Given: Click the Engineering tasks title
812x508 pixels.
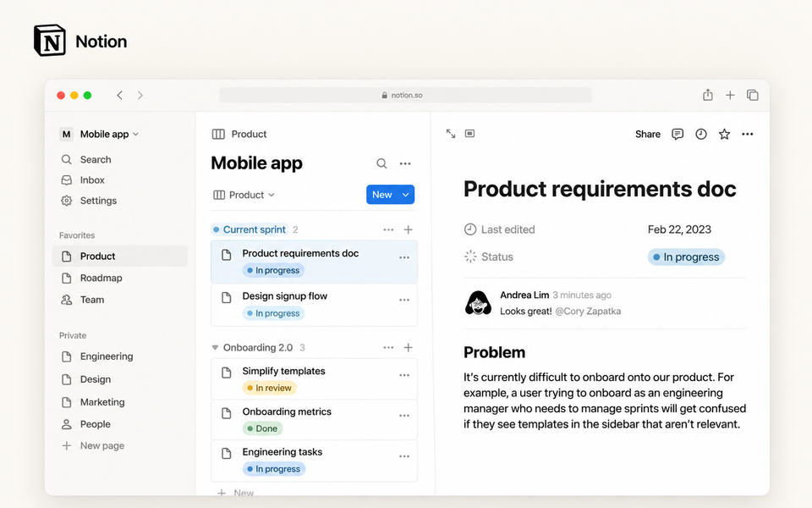Looking at the screenshot, I should coord(283,452).
